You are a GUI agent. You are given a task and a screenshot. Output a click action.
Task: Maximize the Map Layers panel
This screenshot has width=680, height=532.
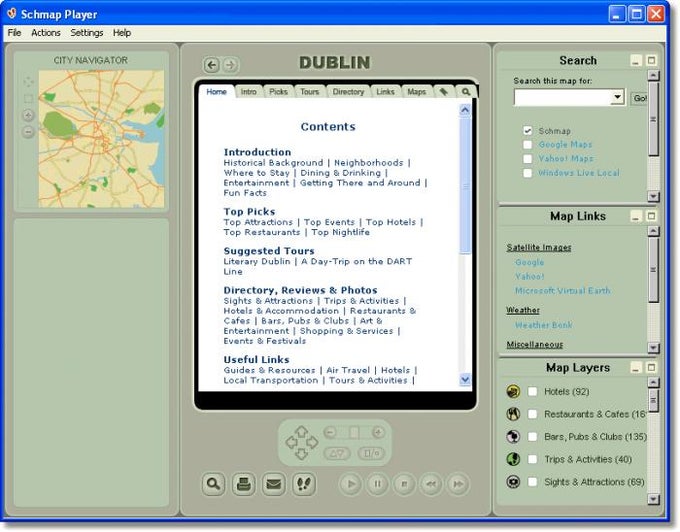[x=651, y=368]
